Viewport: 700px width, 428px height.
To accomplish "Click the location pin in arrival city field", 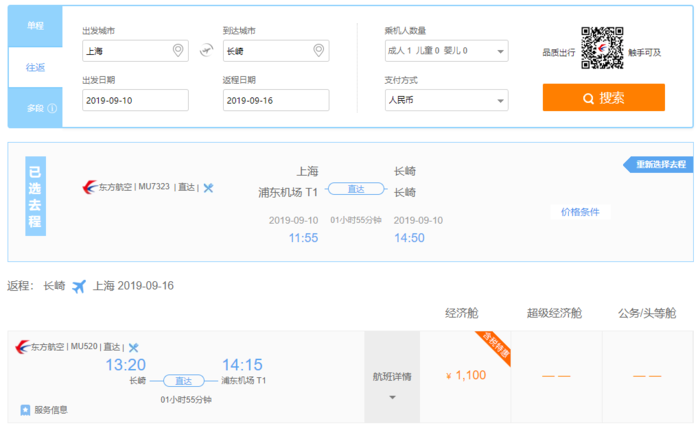I will click(x=319, y=51).
